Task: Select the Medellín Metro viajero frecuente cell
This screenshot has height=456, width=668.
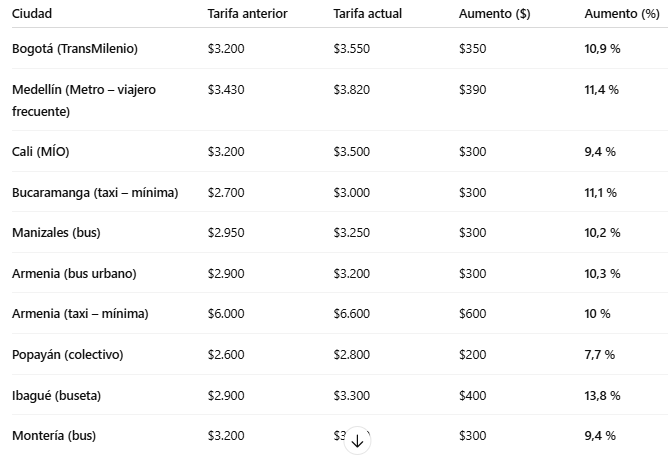Action: point(84,100)
